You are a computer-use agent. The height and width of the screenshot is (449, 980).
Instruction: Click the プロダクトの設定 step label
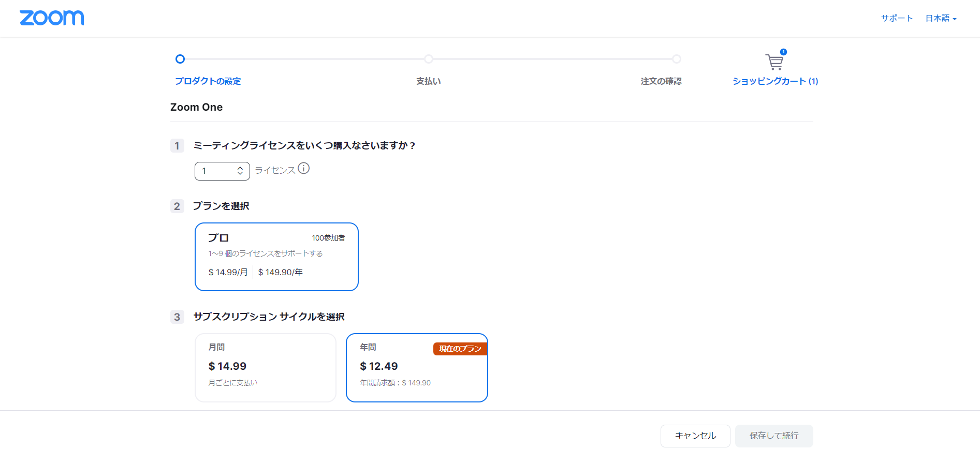(x=208, y=81)
